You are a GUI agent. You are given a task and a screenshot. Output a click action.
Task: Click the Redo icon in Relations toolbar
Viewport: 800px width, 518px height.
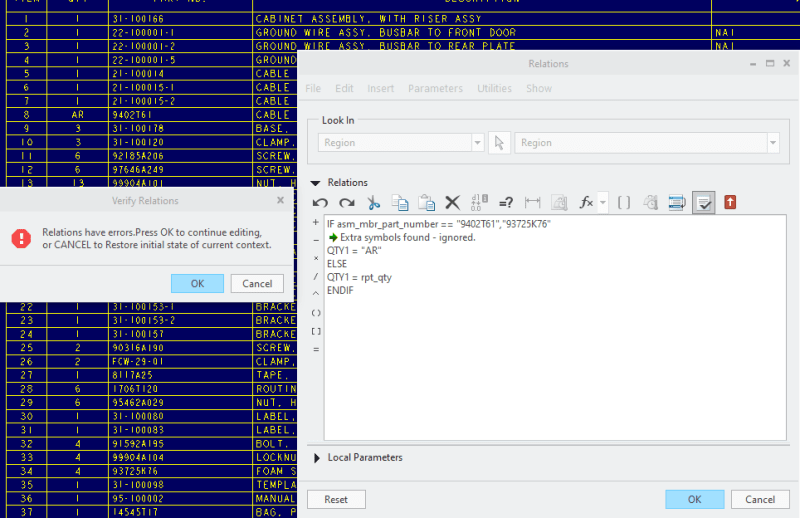(347, 203)
